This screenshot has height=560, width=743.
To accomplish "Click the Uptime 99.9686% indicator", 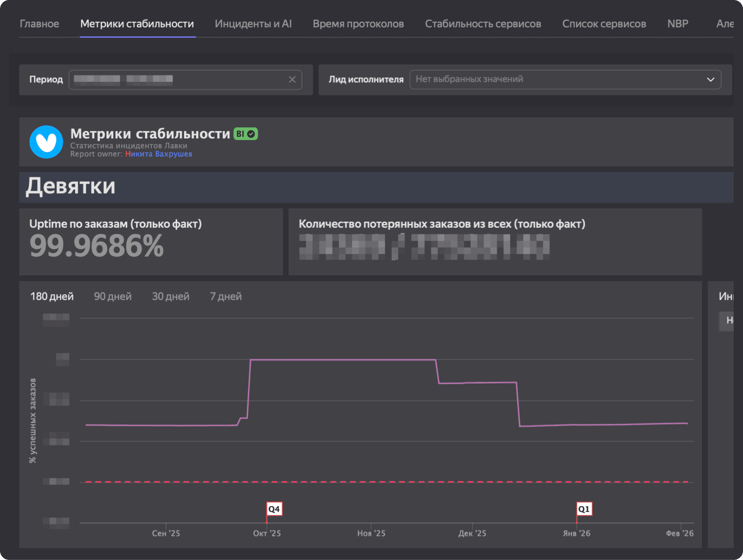I will point(97,246).
